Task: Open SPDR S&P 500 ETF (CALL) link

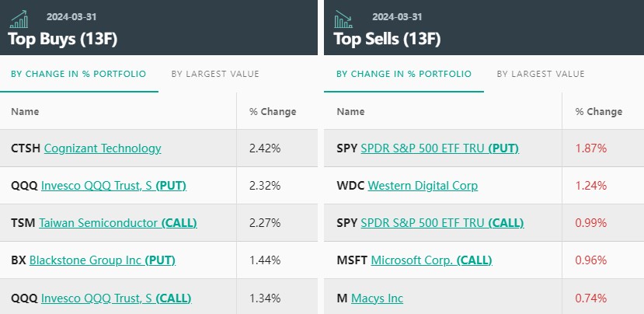Action: pos(442,223)
